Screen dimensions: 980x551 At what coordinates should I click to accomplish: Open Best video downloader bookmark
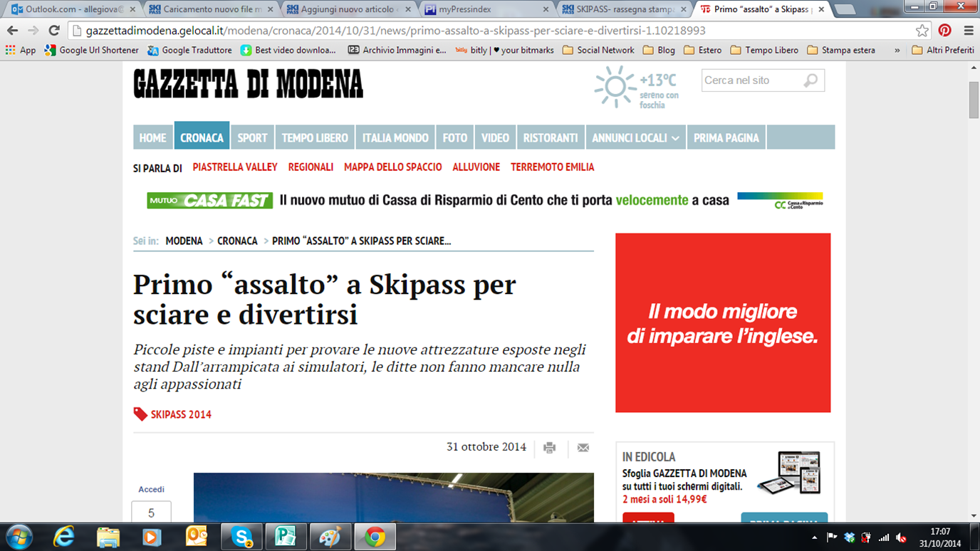[288, 50]
